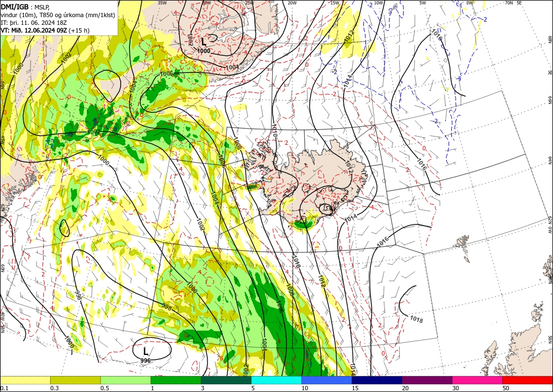The height and width of the screenshot is (392, 553).
Task: Click the cyan 5–10 mm legend swatch
Action: [x=276, y=380]
